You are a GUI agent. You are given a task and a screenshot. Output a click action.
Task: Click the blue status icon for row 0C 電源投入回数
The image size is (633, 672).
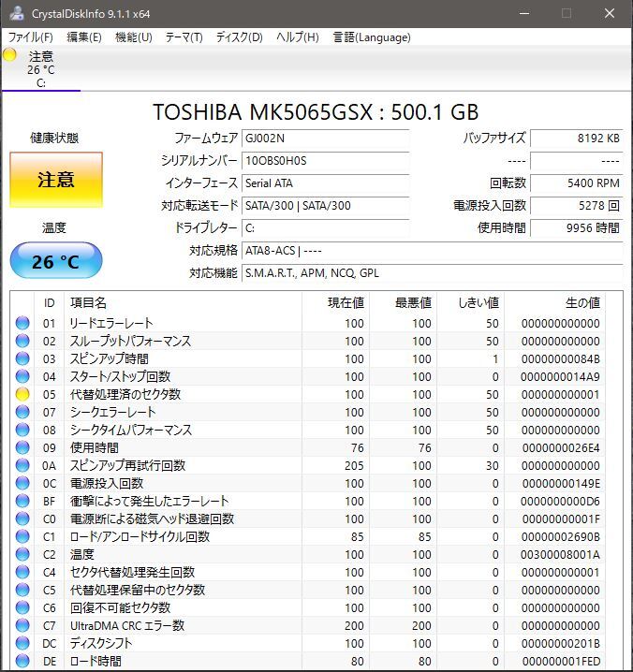tap(22, 483)
